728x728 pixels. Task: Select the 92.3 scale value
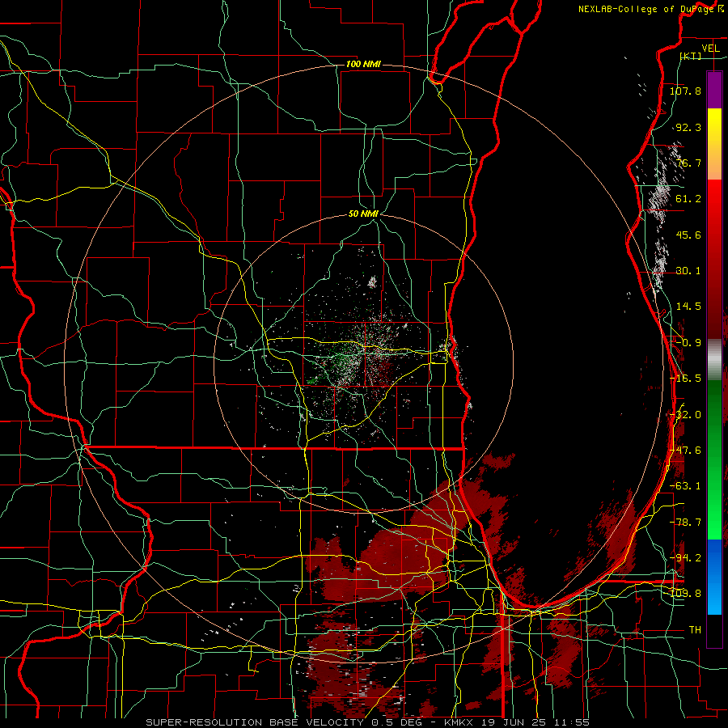[x=688, y=127]
